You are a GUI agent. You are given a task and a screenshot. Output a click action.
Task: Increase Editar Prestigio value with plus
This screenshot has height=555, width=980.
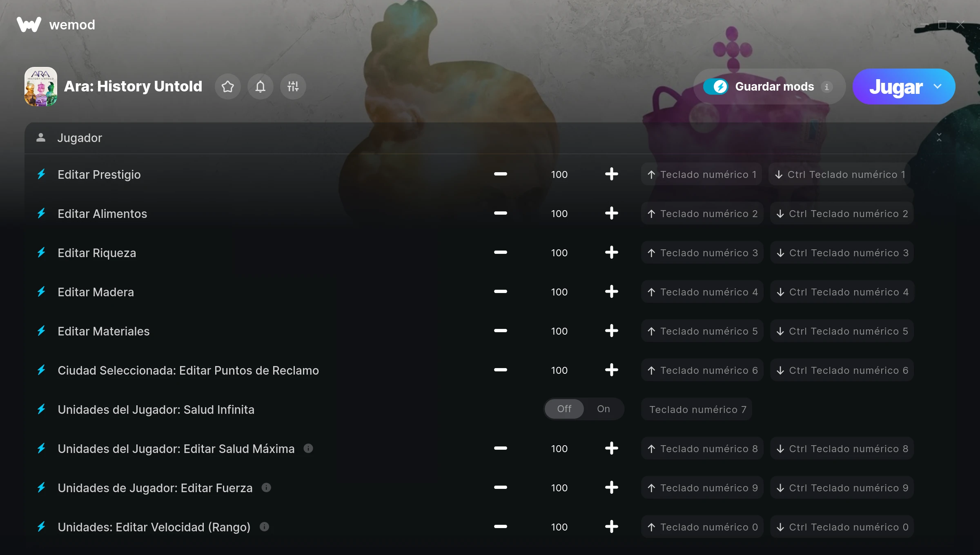point(611,174)
